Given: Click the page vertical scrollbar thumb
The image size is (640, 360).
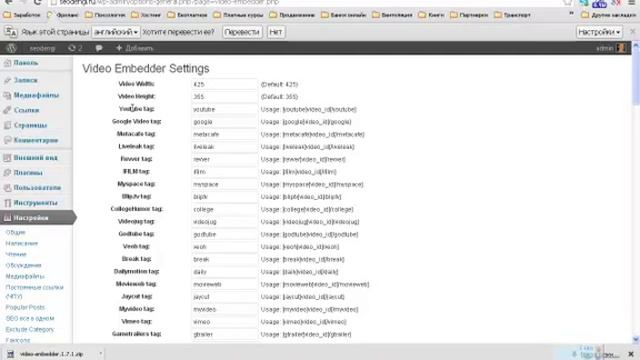Looking at the screenshot, I should point(636,76).
